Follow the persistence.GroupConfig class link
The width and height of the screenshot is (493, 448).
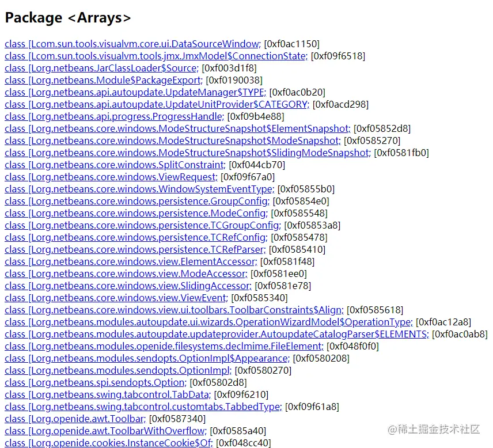(137, 201)
